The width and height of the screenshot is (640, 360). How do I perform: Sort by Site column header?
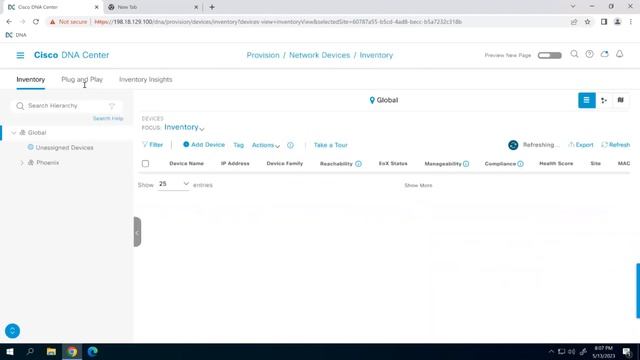[596, 164]
